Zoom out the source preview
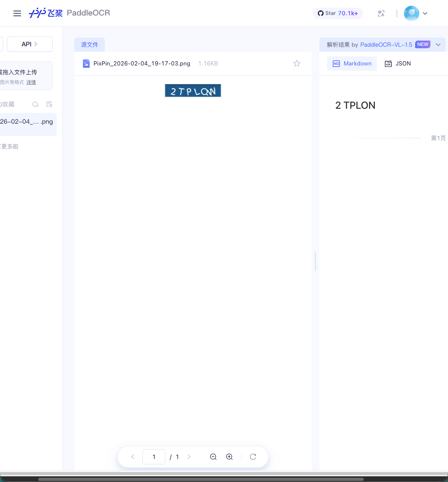The height and width of the screenshot is (482, 448). coord(213,457)
